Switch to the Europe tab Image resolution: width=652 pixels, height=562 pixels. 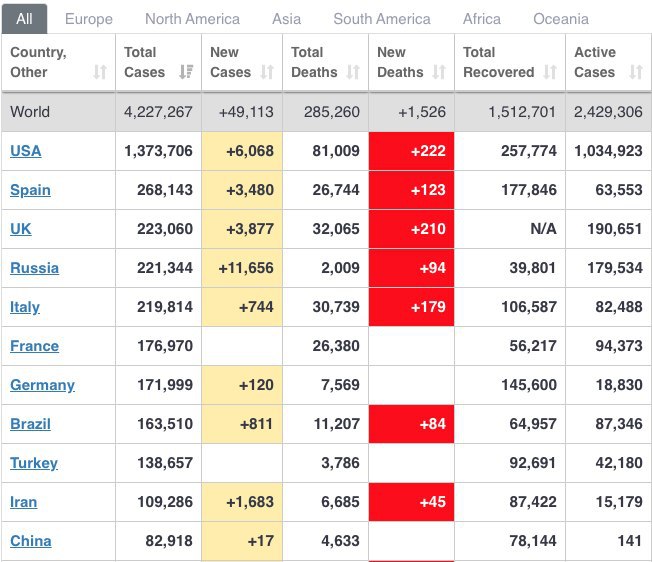[89, 19]
